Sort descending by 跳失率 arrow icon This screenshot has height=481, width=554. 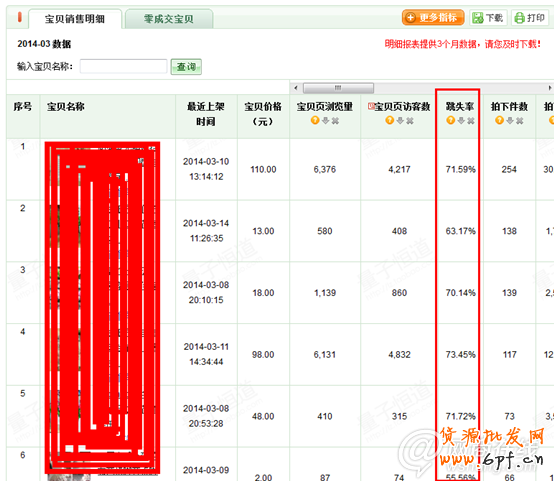(x=461, y=121)
